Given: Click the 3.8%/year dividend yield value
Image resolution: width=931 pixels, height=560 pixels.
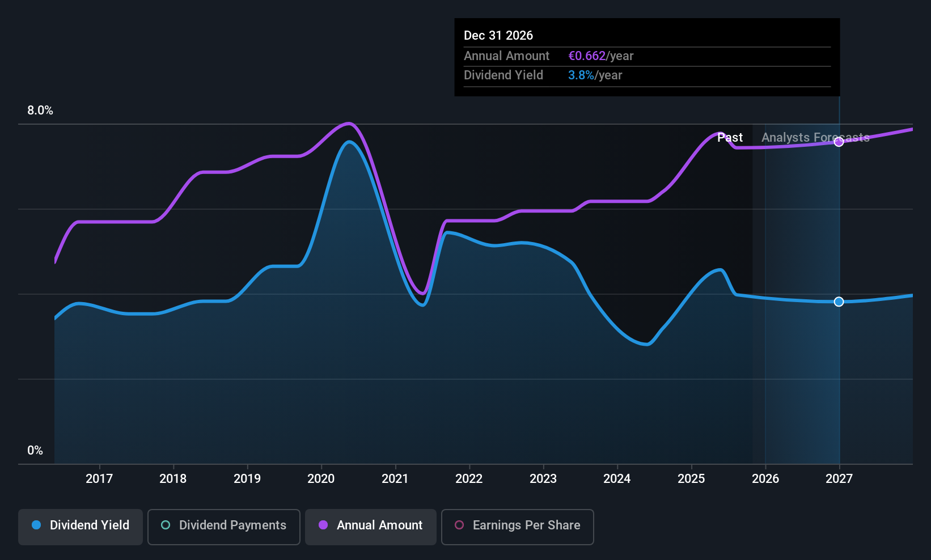Looking at the screenshot, I should (595, 75).
